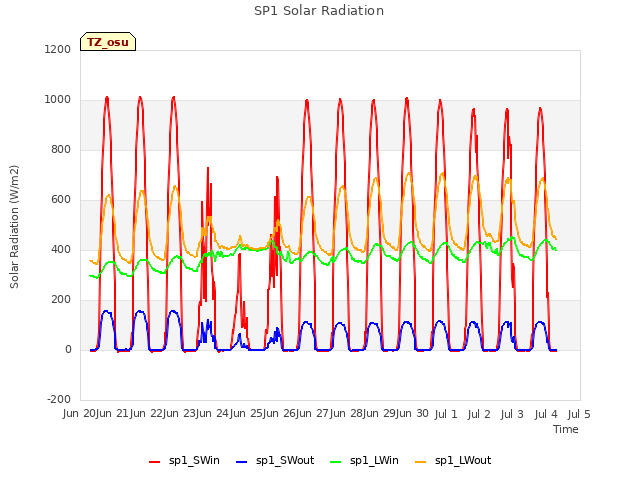This screenshot has width=640, height=480.
Task: Click the Jul 3 x-axis tick label
Action: pyautogui.click(x=512, y=414)
